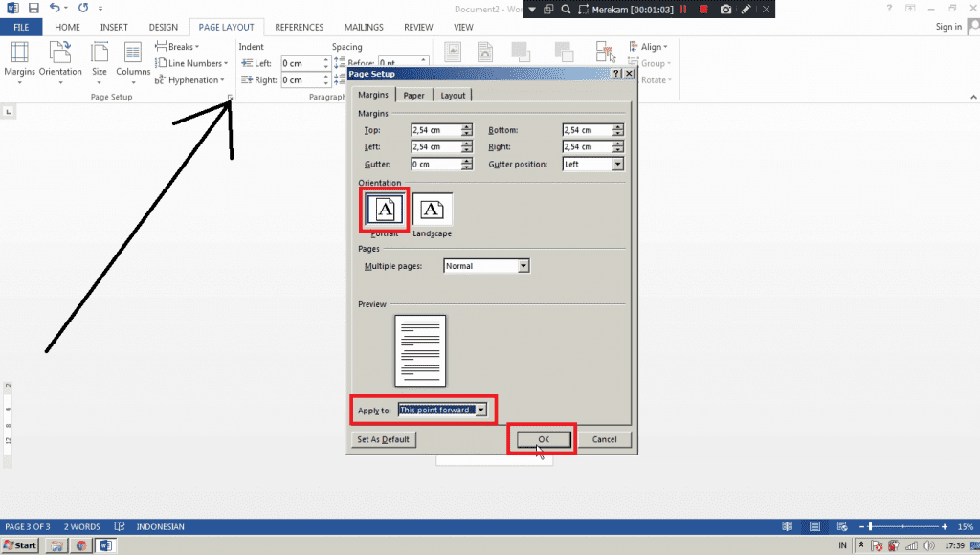
Task: Click the Set As Default button
Action: [383, 439]
